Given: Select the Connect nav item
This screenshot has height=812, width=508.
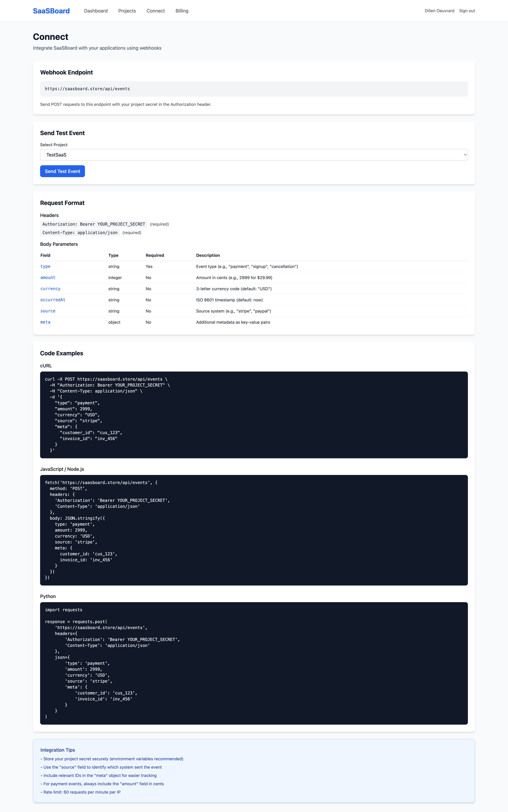Looking at the screenshot, I should pyautogui.click(x=155, y=10).
